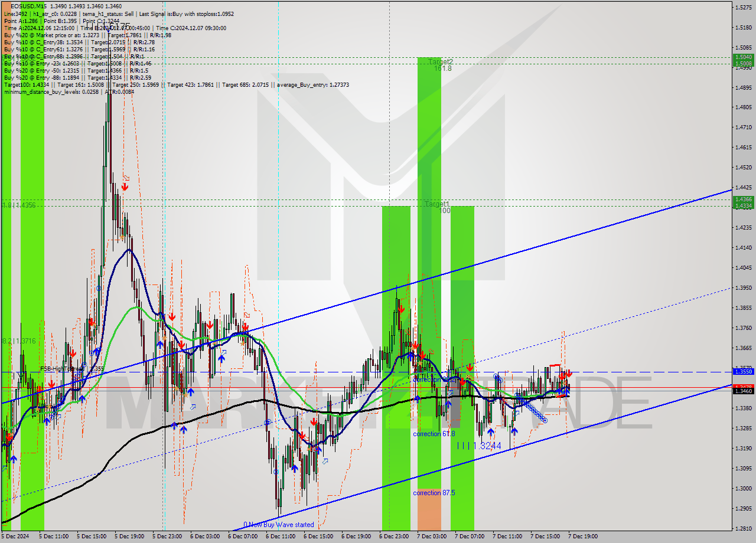Viewport: 756px width, 543px height.
Task: Click 1.4710 on the price scale
Action: click(743, 127)
